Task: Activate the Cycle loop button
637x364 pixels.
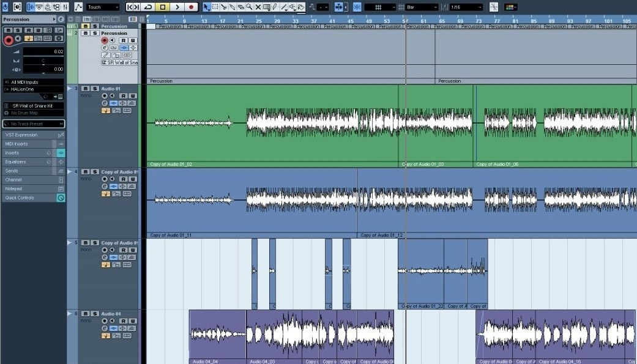Action: [148, 7]
